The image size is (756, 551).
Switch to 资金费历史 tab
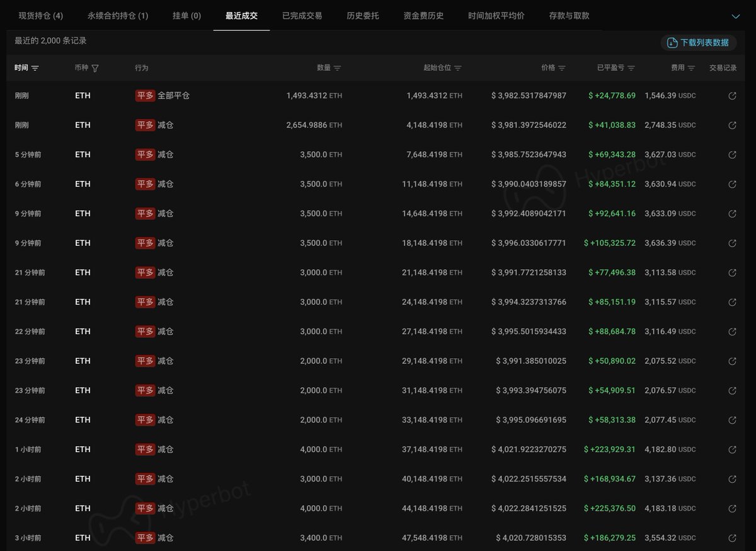(423, 16)
